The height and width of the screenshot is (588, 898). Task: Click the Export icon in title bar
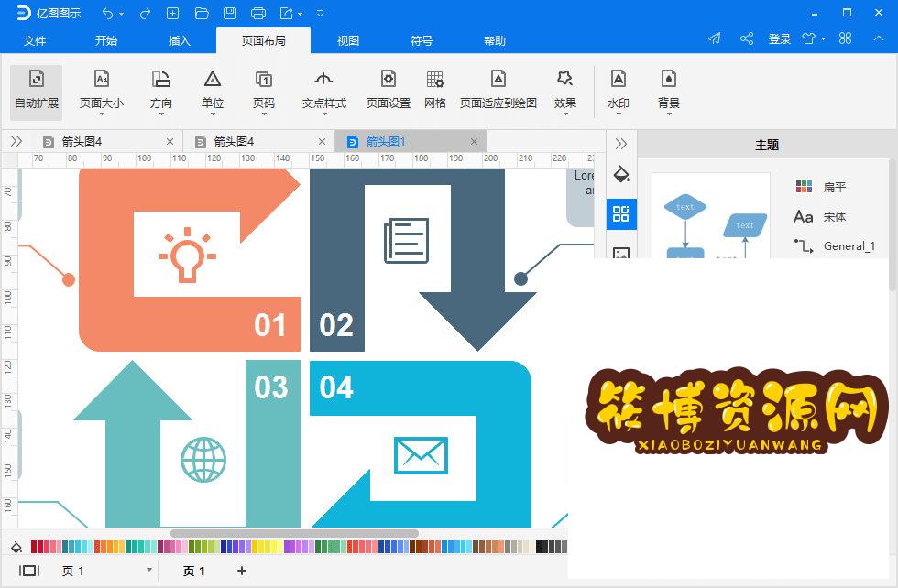pyautogui.click(x=286, y=13)
